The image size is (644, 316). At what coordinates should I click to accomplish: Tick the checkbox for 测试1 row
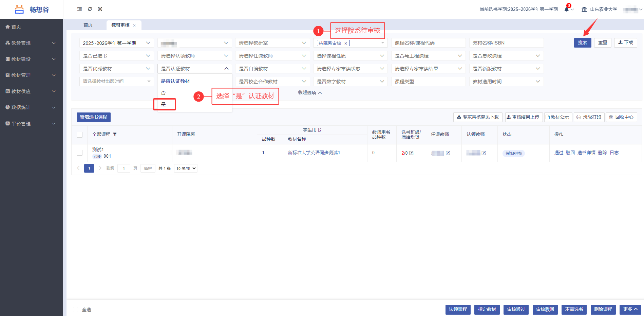tap(80, 153)
